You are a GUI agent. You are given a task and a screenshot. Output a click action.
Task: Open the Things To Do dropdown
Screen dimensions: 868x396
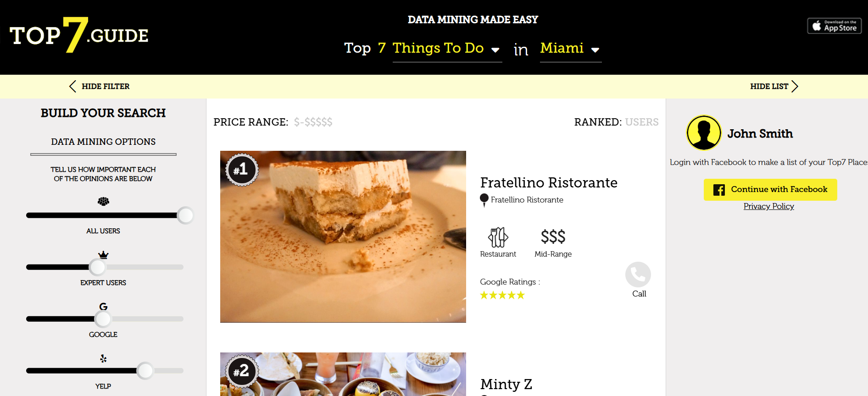click(x=446, y=49)
